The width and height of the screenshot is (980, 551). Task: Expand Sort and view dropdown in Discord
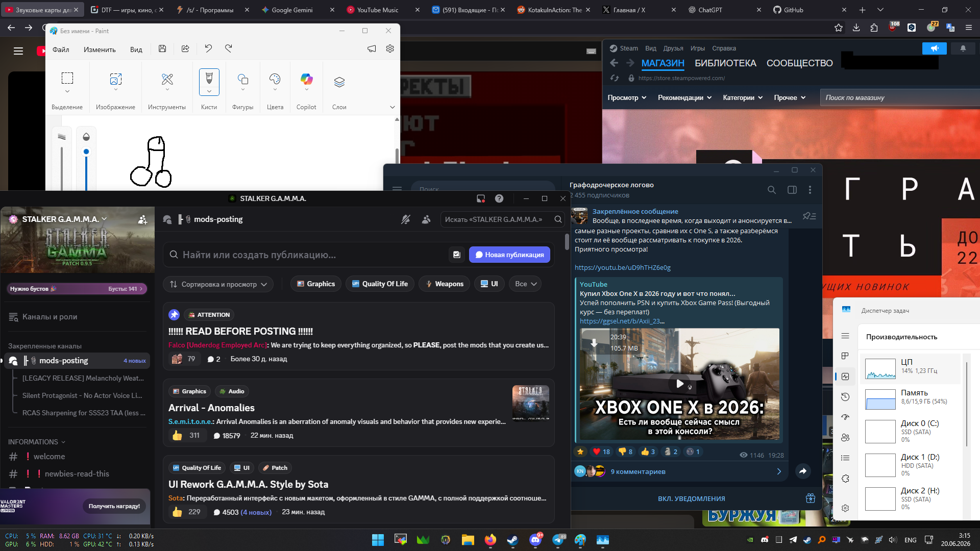[218, 284]
